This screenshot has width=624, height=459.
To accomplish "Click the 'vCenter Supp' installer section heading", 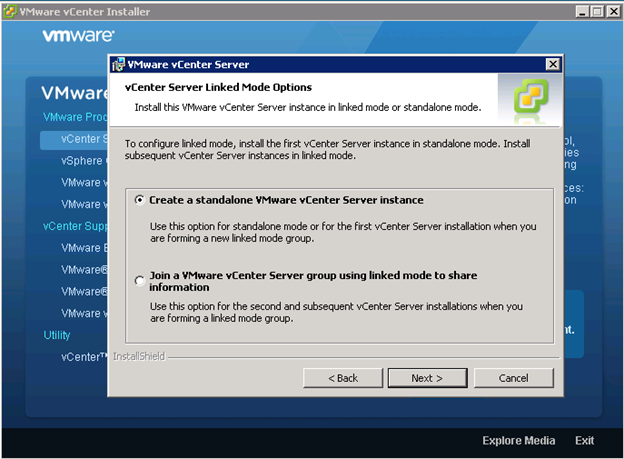I will click(x=75, y=226).
